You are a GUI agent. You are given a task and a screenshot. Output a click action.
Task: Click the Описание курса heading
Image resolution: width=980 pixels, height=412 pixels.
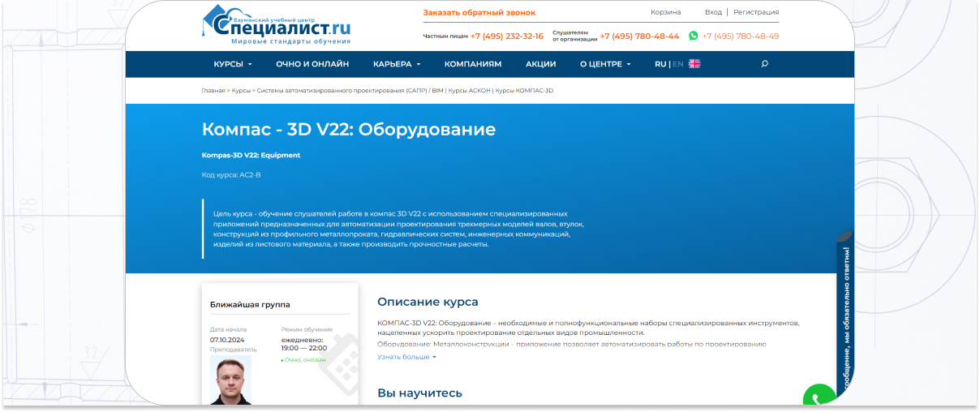(x=428, y=302)
